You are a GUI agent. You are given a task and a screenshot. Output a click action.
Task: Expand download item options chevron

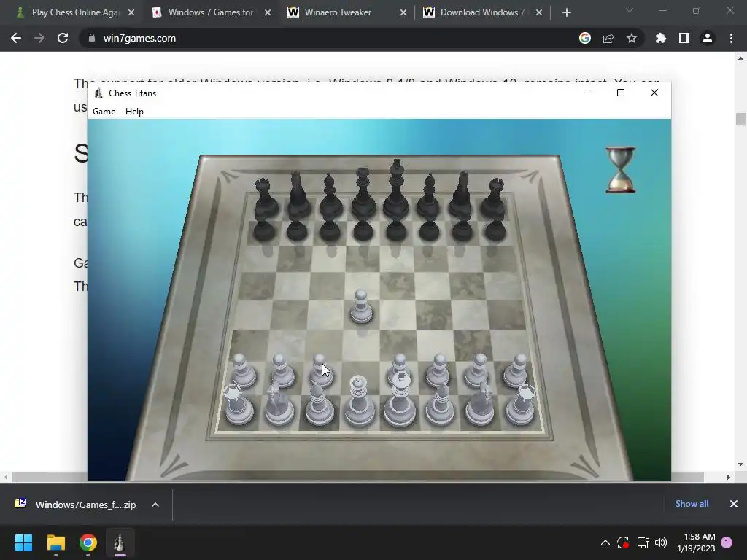coord(155,505)
